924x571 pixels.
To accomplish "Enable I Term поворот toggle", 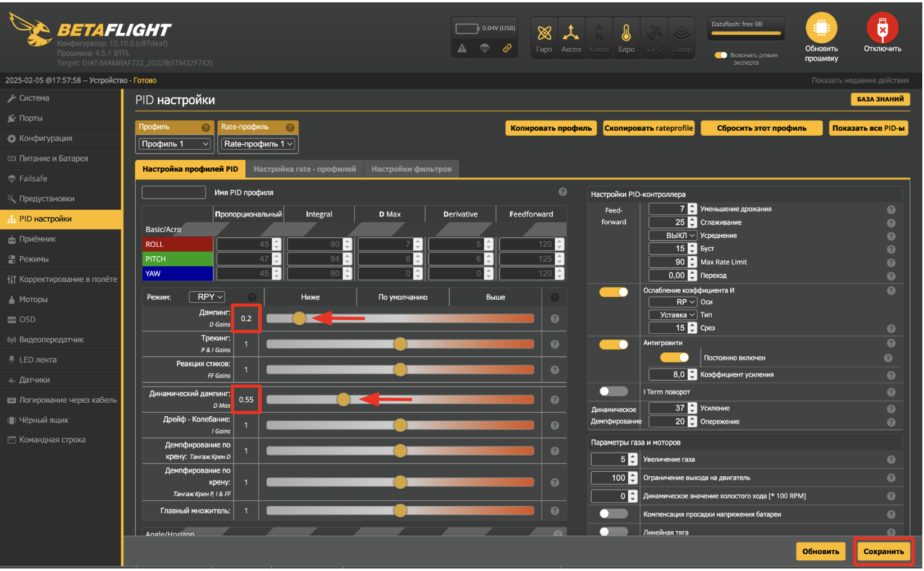I will (614, 392).
